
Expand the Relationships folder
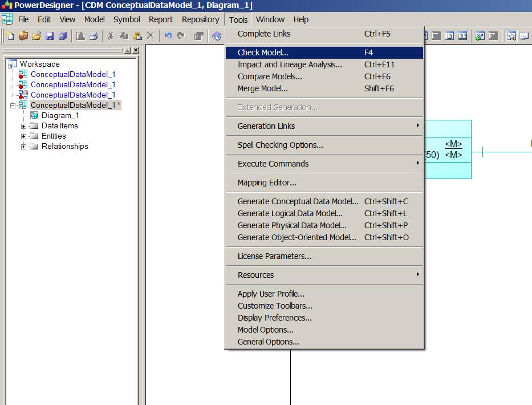[23, 147]
